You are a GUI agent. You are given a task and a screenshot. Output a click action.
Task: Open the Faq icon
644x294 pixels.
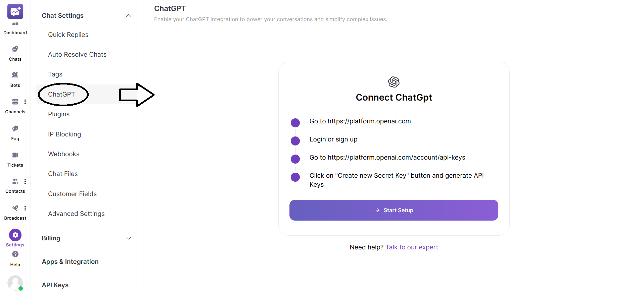(x=15, y=128)
